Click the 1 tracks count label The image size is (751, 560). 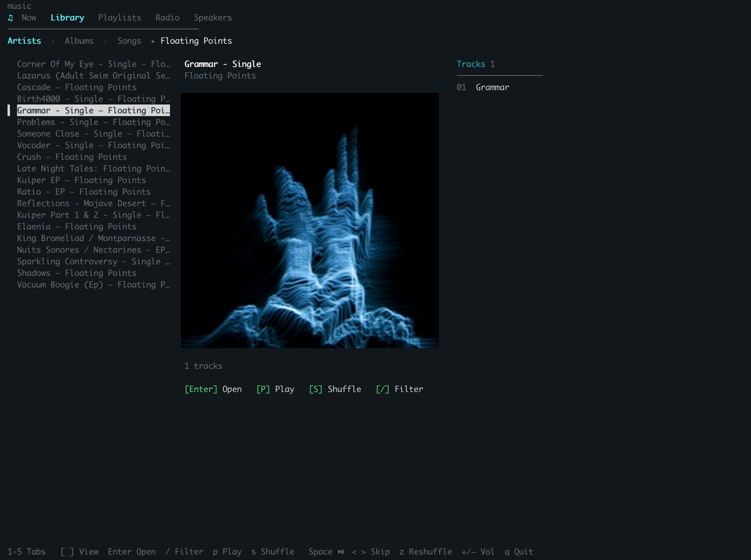[203, 366]
